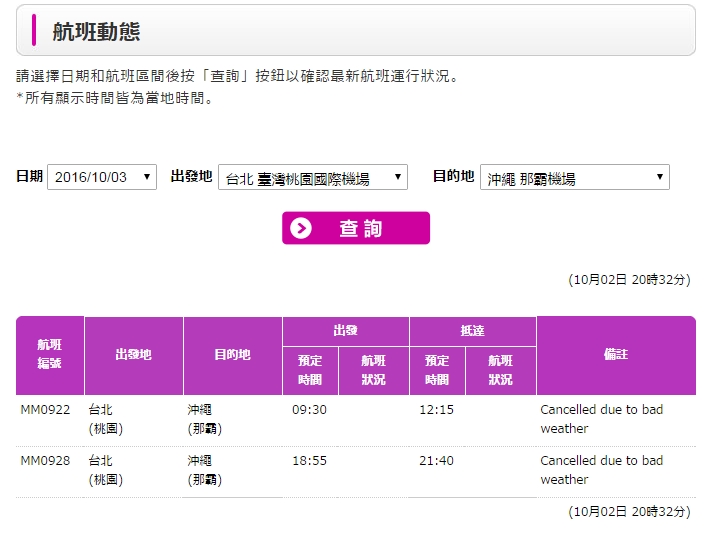This screenshot has height=541, width=725.
Task: Click the 目的地 label beside airport dropdown
Action: click(x=453, y=176)
